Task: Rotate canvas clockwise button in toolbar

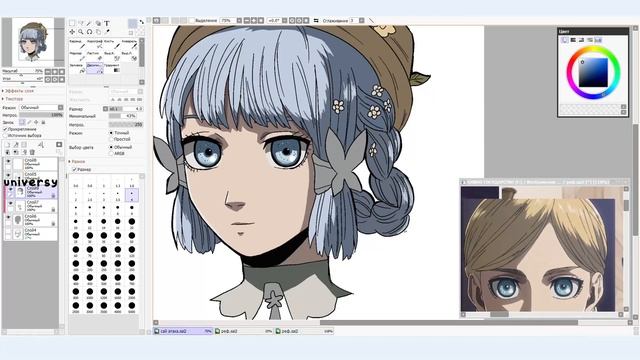Action: point(299,20)
